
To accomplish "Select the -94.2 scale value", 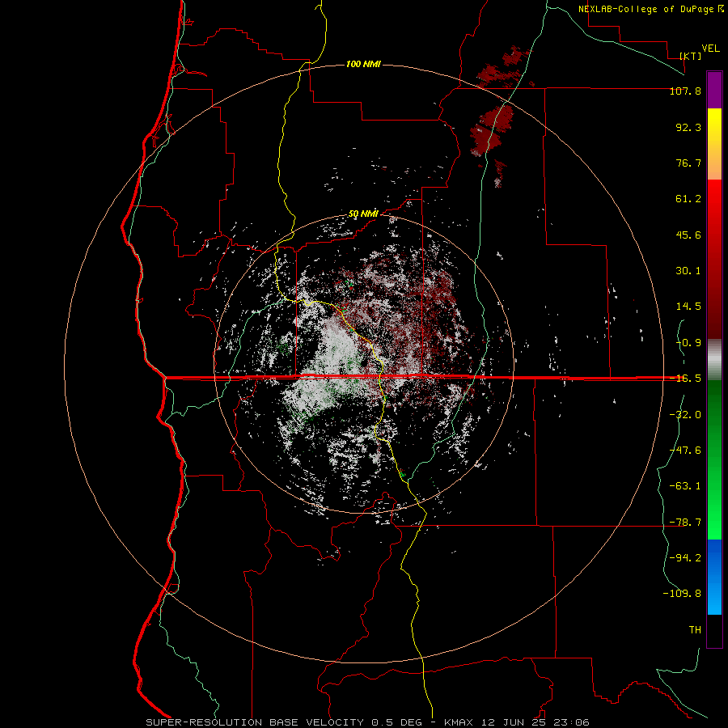I will coord(685,557).
